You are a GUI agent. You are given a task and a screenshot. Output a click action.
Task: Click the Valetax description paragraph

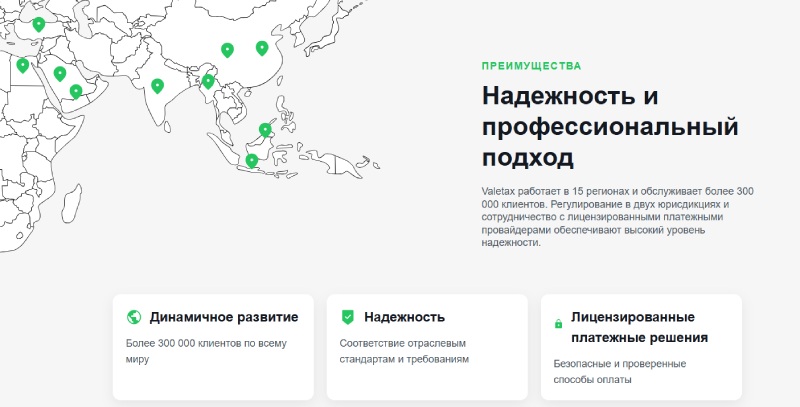(x=618, y=217)
